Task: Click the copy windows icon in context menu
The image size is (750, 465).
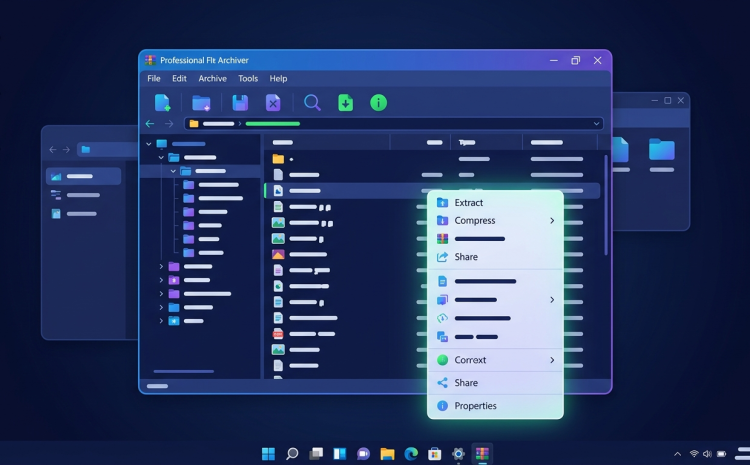Action: coord(442,337)
